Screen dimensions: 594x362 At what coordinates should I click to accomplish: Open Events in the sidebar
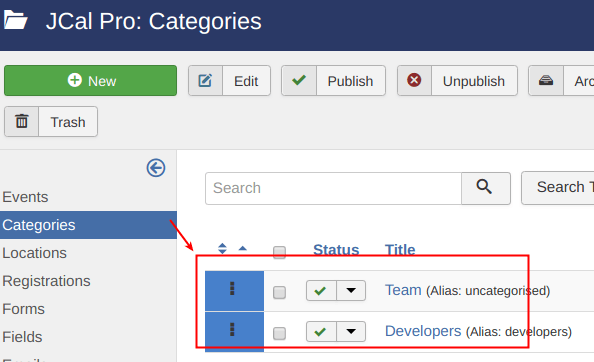(x=25, y=197)
